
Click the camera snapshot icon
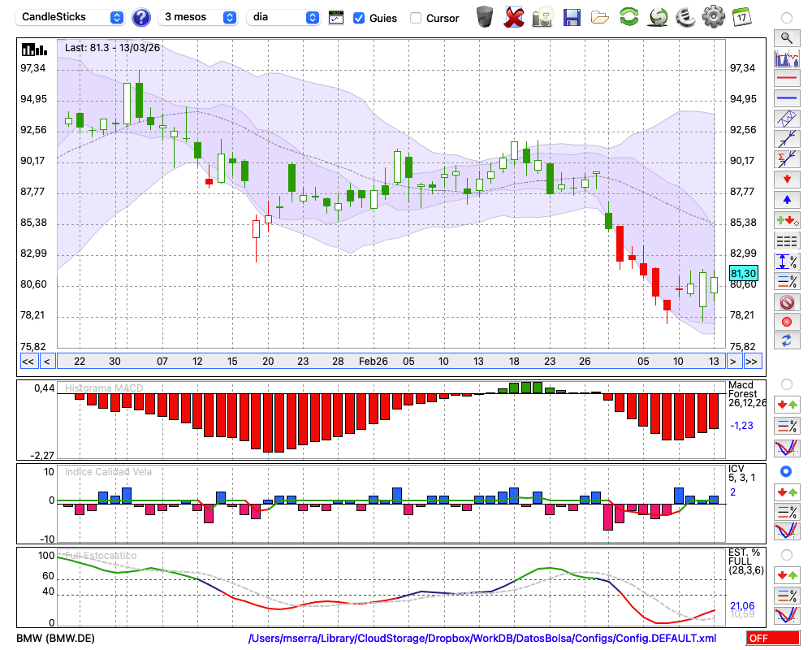(542, 17)
